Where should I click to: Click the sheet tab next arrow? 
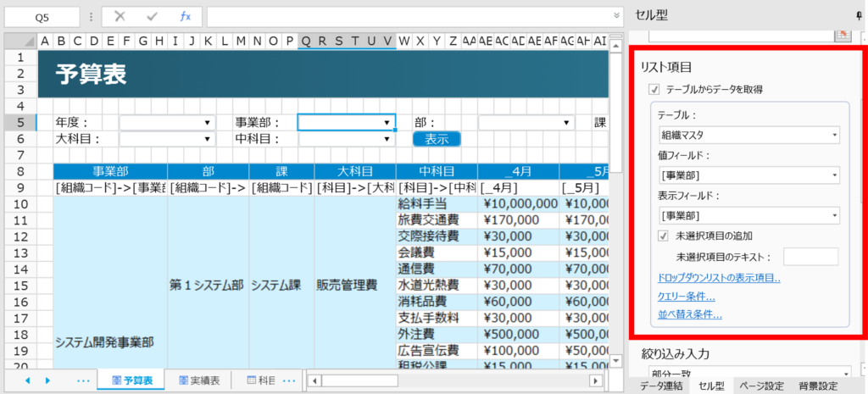47,380
